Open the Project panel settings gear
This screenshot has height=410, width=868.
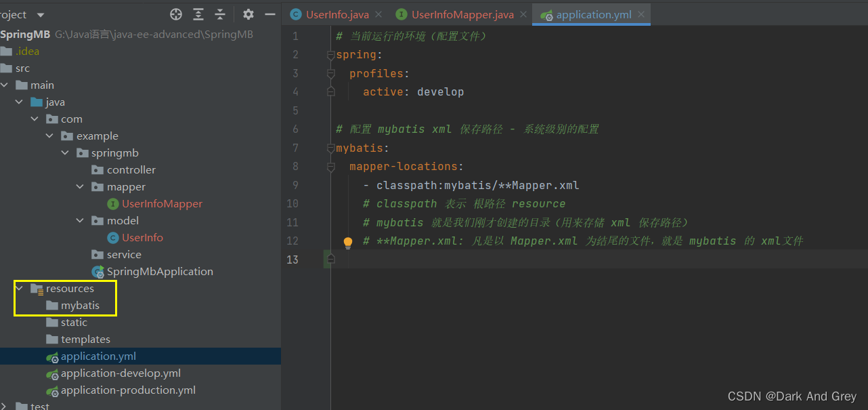tap(248, 14)
